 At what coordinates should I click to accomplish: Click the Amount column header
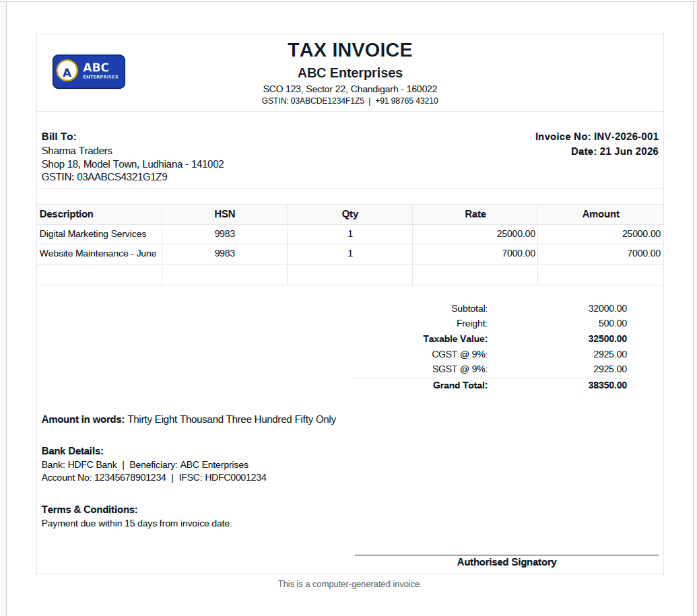click(601, 214)
